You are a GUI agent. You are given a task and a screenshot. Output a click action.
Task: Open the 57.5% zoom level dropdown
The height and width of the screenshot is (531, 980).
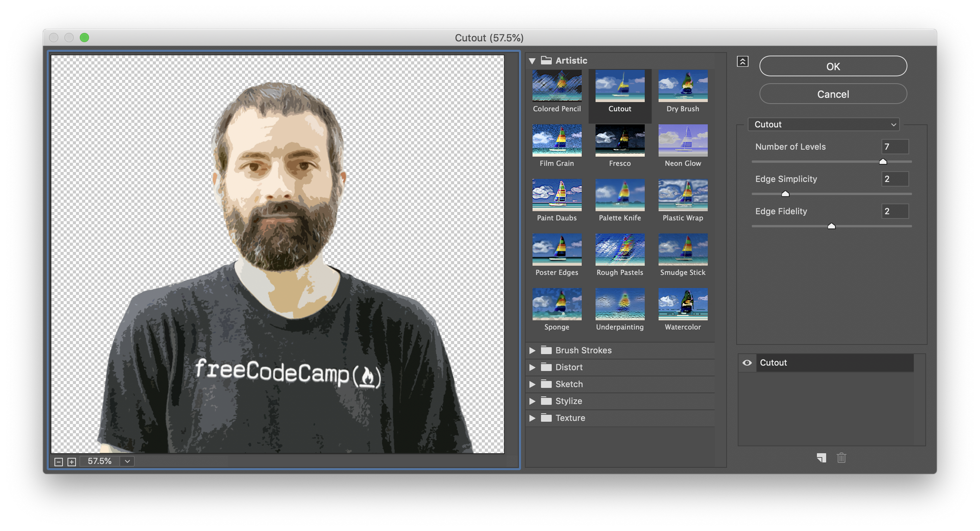(x=127, y=461)
